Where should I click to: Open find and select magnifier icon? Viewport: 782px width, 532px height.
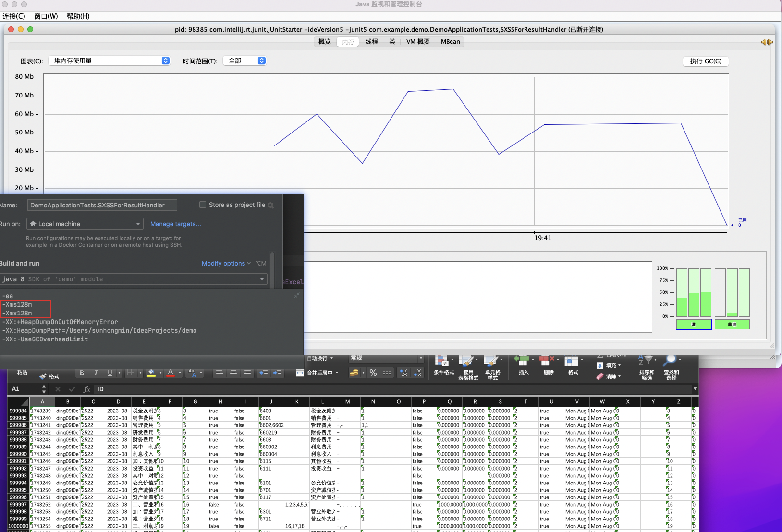(x=670, y=361)
